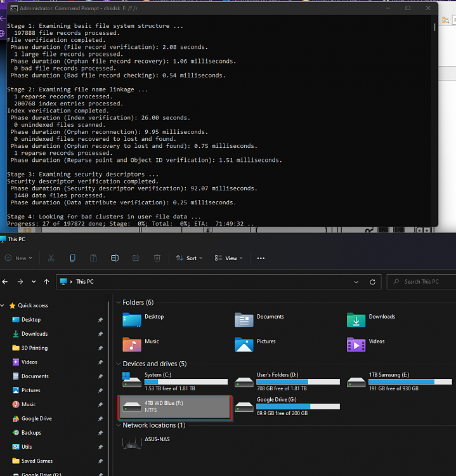The image size is (456, 476).
Task: Click the Command Prompt title bar icon
Action: click(14, 8)
